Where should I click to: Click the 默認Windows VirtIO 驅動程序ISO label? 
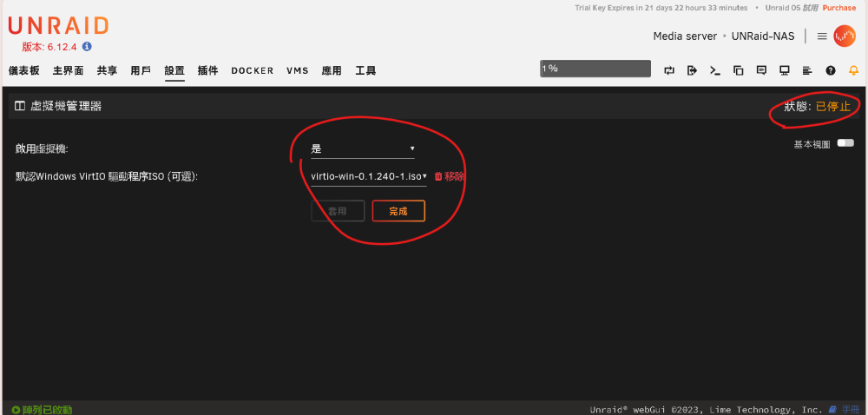(107, 176)
